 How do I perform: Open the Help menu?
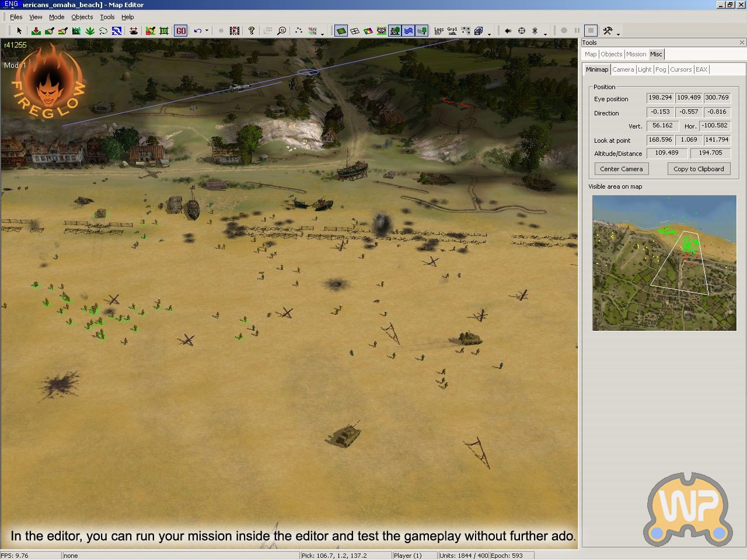pyautogui.click(x=128, y=17)
